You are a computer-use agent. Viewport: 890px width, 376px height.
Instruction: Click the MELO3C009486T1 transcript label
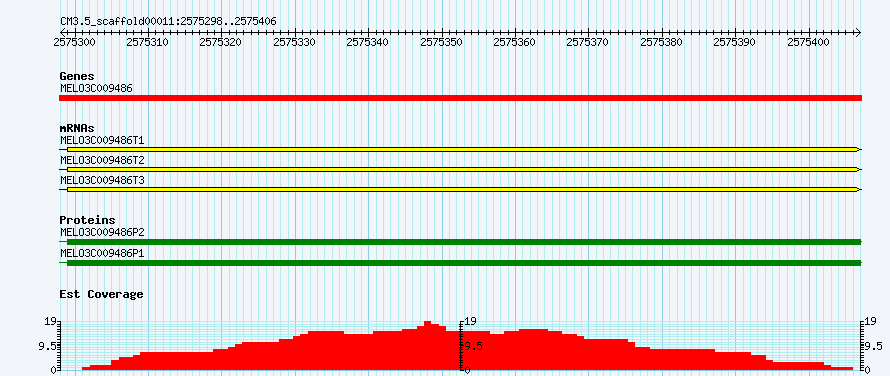[102, 140]
